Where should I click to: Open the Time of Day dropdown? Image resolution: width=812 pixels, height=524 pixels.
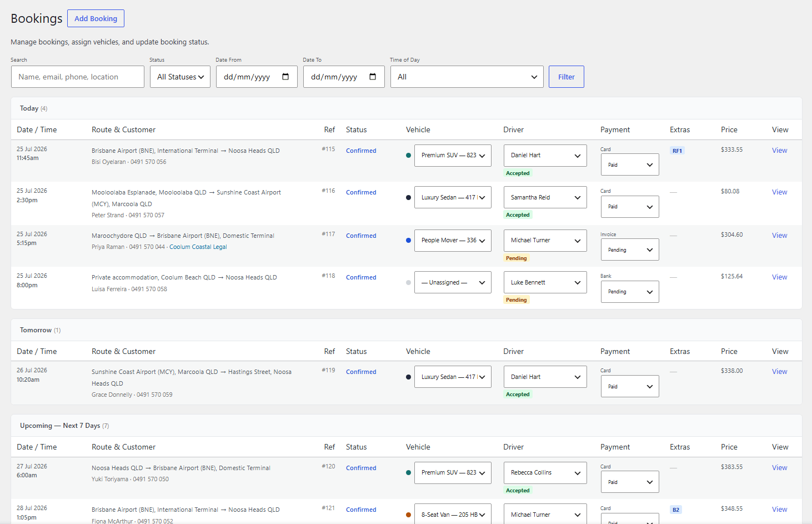(467, 77)
